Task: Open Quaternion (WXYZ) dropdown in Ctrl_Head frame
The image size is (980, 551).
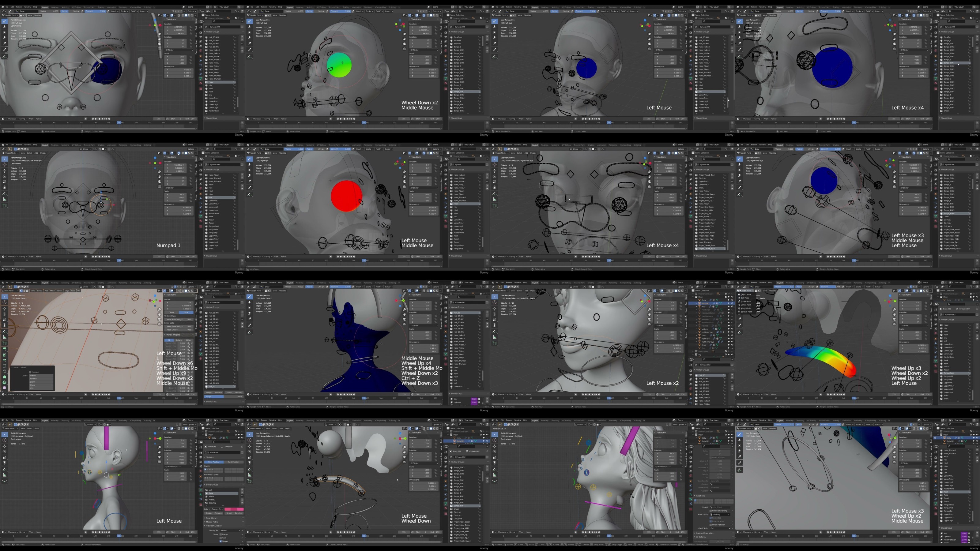Action: [179, 467]
